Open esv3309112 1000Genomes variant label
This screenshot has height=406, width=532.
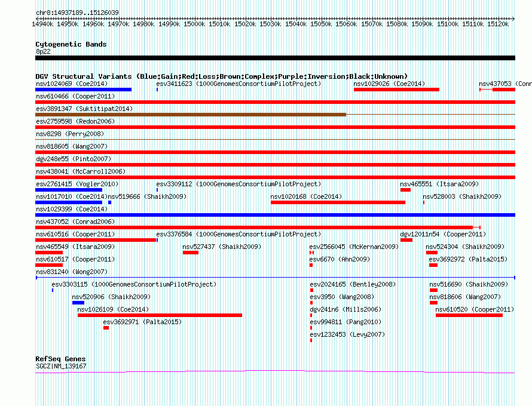click(239, 184)
